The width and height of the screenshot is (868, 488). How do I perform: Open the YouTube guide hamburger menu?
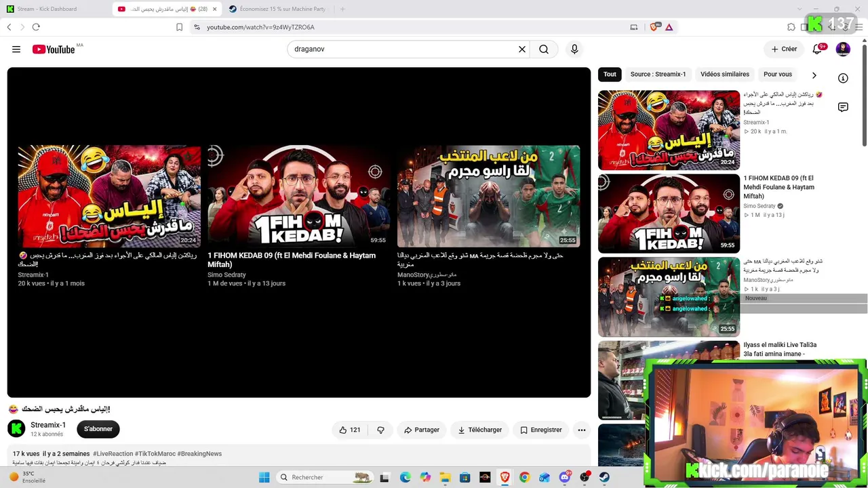[x=16, y=49]
